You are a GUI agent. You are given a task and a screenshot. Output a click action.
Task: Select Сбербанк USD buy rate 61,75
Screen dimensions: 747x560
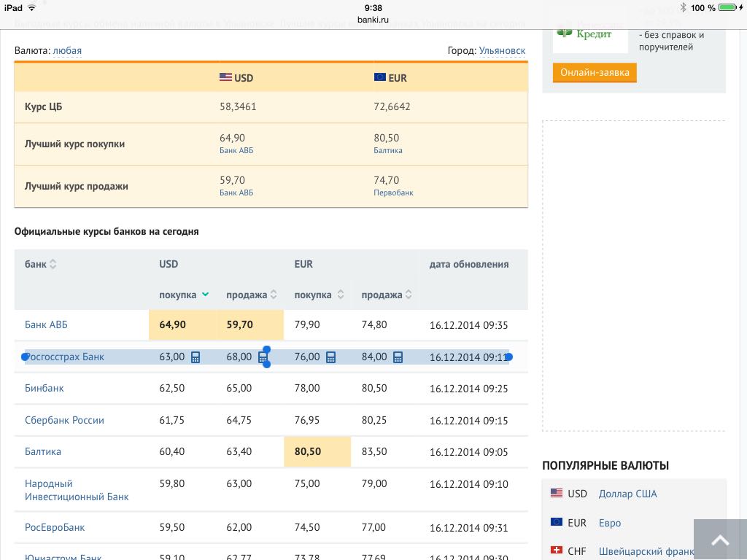172,420
